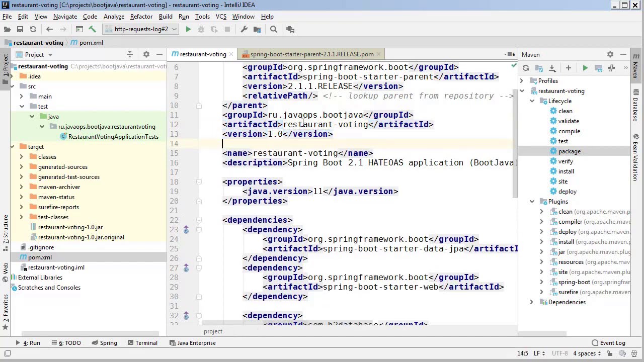Run http-requests-log#2 with the green play icon
The image size is (644, 362).
188,29
